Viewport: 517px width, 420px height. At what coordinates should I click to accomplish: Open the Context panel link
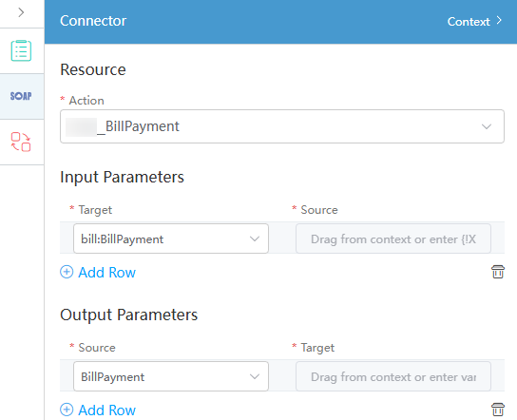pos(469,22)
